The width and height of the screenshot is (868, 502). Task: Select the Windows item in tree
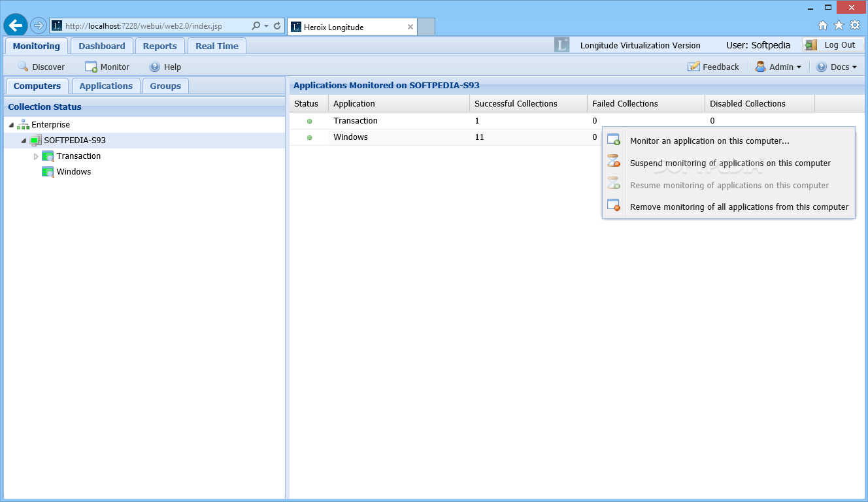tap(74, 172)
